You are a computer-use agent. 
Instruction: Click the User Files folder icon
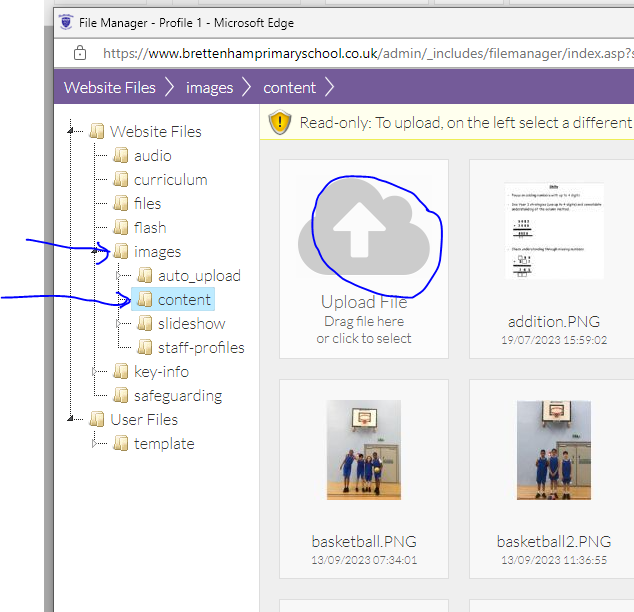coord(97,419)
